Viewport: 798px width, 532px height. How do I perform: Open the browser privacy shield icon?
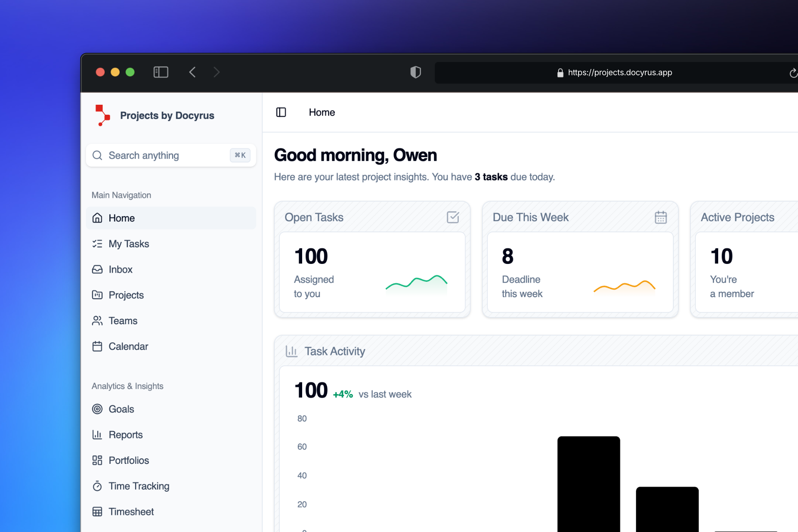pos(415,72)
